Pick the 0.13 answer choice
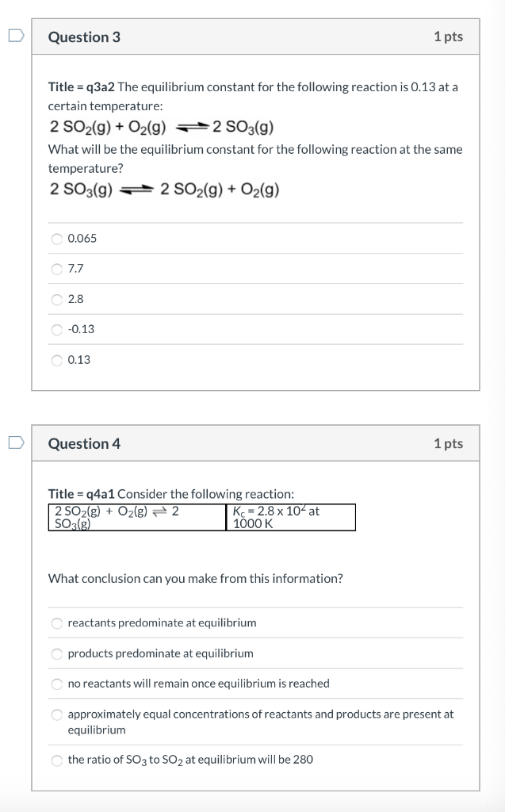 56,359
